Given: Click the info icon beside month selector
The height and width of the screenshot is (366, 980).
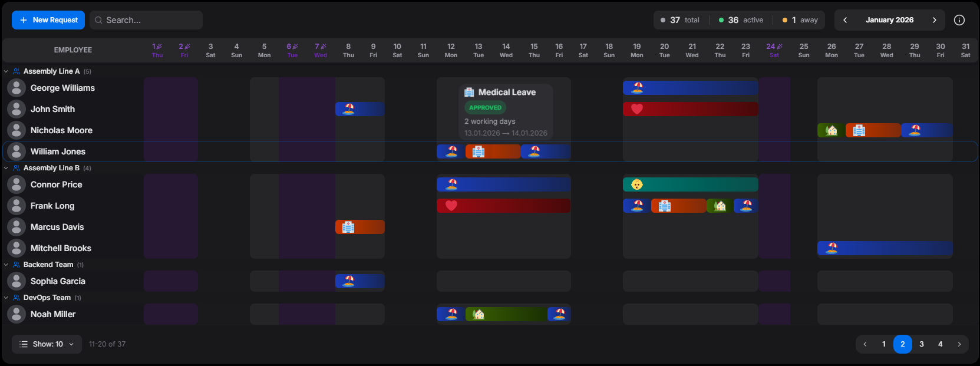Looking at the screenshot, I should point(959,20).
